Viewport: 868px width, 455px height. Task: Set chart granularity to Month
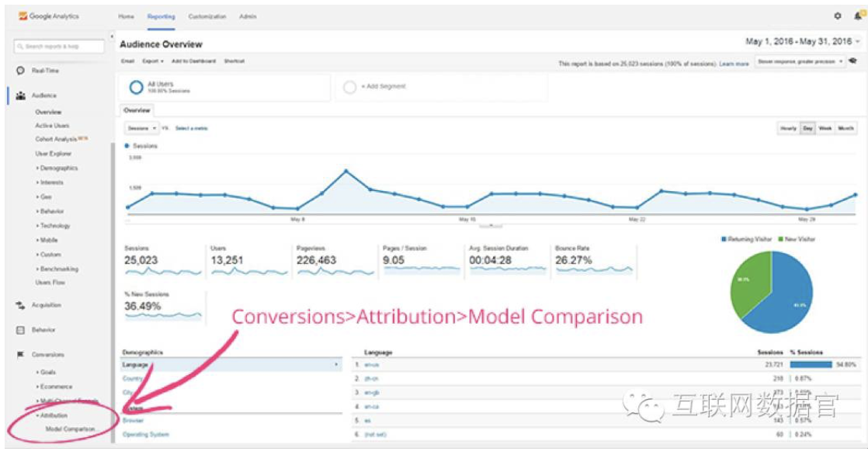[845, 128]
